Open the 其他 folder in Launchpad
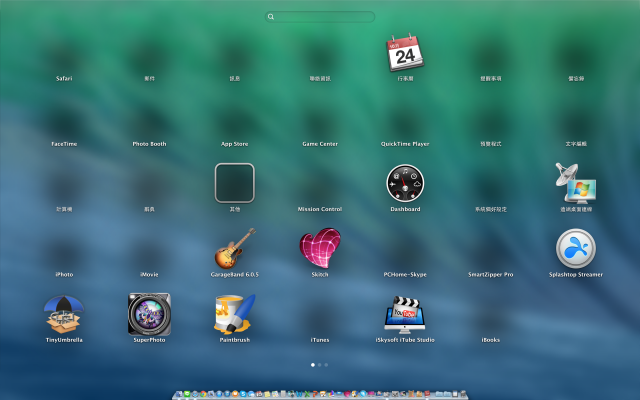The width and height of the screenshot is (640, 400). (235, 183)
